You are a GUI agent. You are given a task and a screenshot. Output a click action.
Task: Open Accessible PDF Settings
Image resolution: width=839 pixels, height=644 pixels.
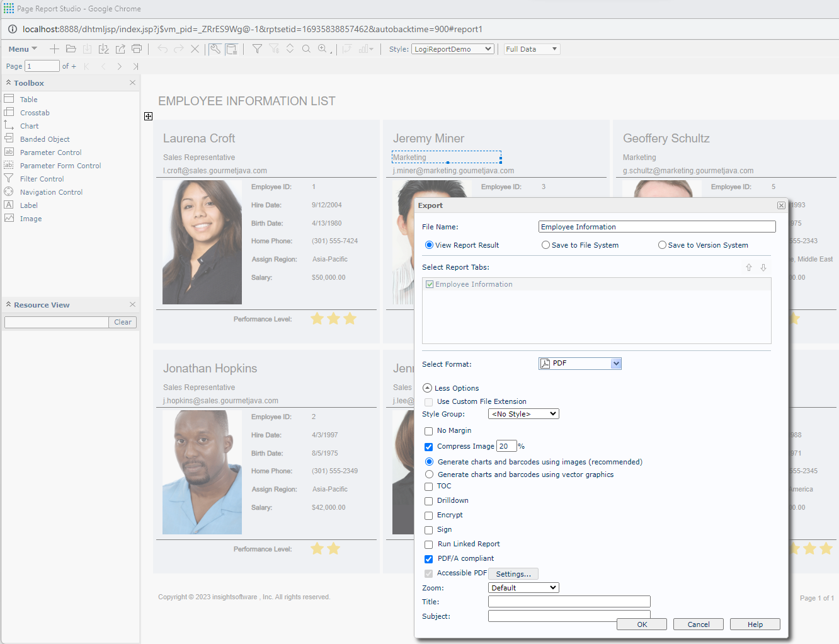513,573
